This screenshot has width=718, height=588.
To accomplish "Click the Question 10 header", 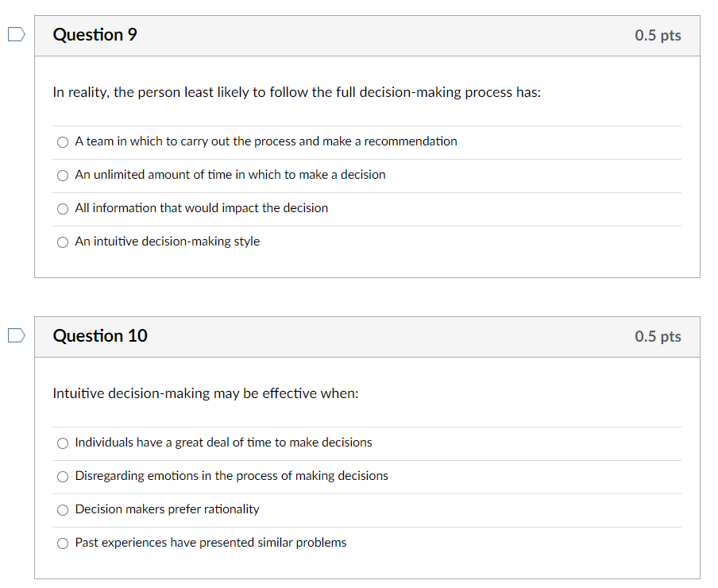I will 100,336.
